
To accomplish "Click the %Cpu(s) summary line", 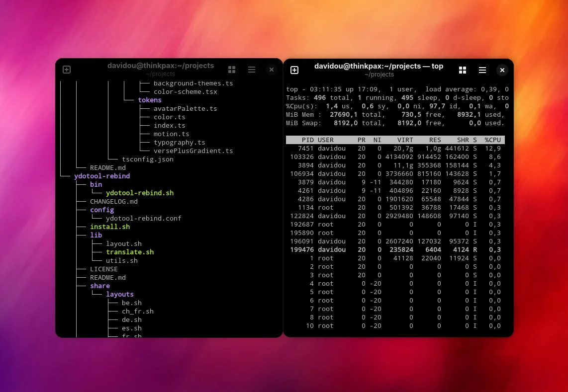I will pyautogui.click(x=397, y=106).
